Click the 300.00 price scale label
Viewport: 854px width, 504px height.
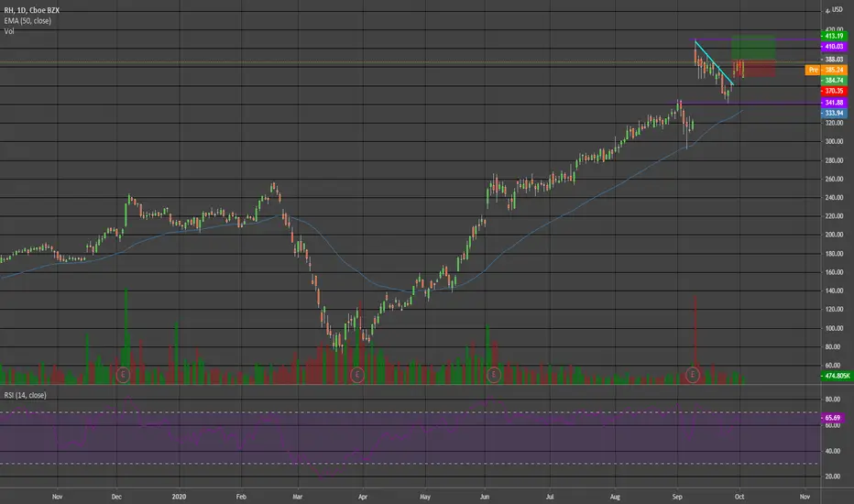pos(834,142)
